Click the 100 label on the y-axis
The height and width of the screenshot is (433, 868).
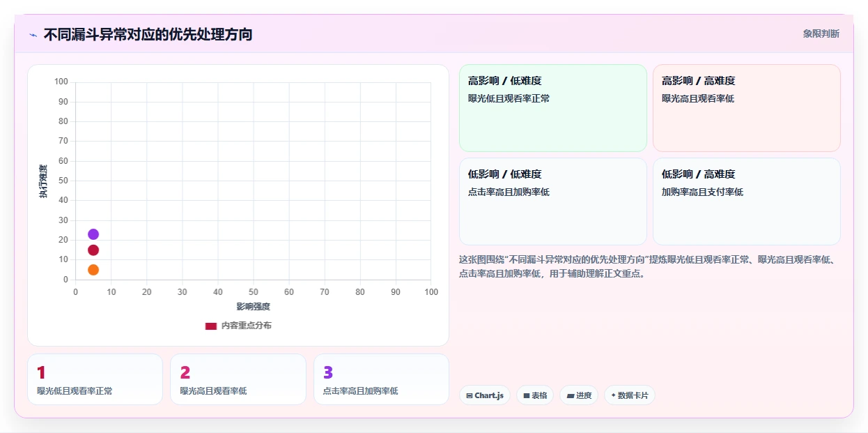point(61,82)
